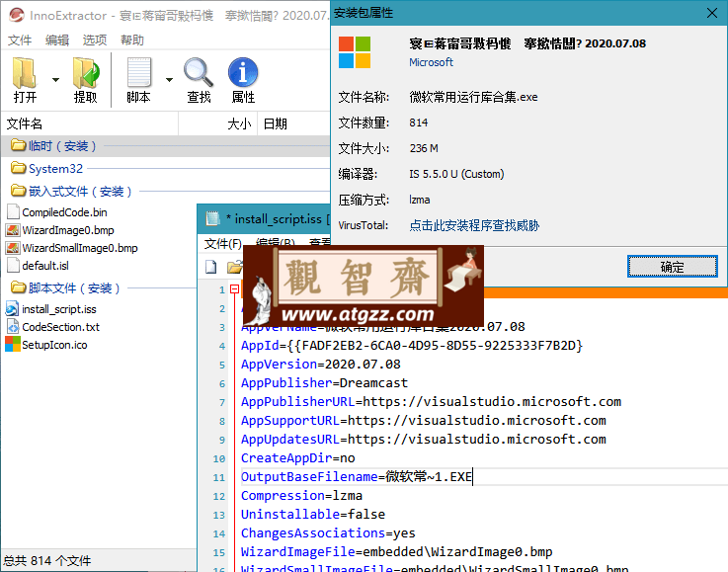Sort by the 大小 column header

(x=217, y=123)
